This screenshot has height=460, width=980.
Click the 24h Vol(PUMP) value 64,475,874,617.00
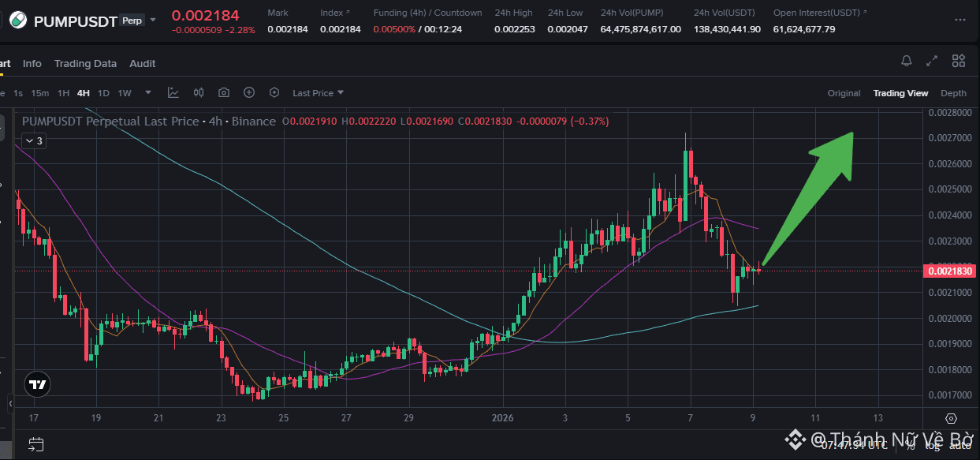point(641,29)
